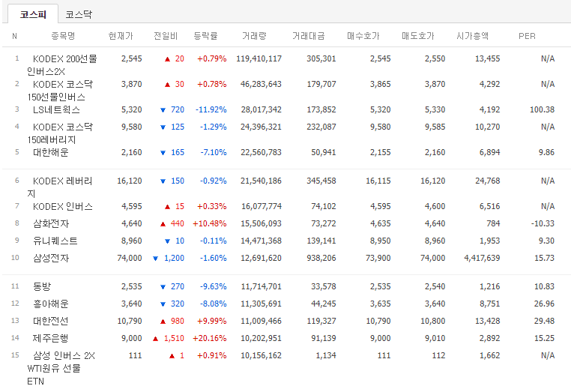Switch to the 코스닥 tab
Viewport: 571px width, 392px height.
(x=79, y=14)
